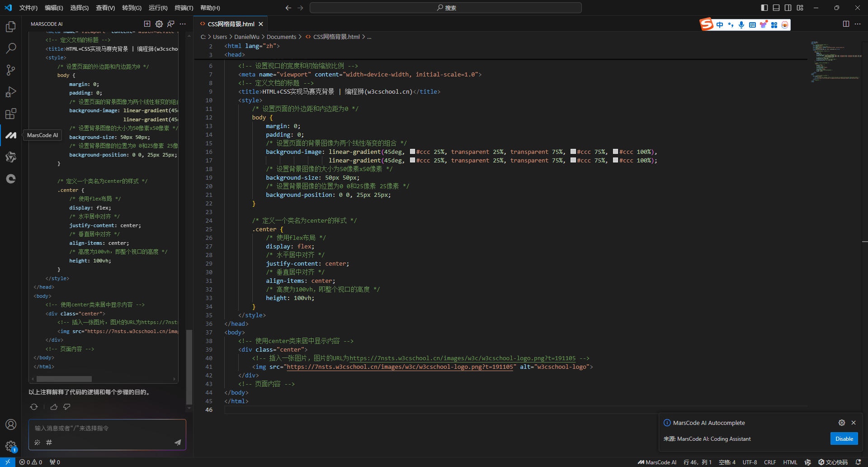The width and height of the screenshot is (868, 467).
Task: Expand the DanielWu breadcrumb segment
Action: coord(247,37)
